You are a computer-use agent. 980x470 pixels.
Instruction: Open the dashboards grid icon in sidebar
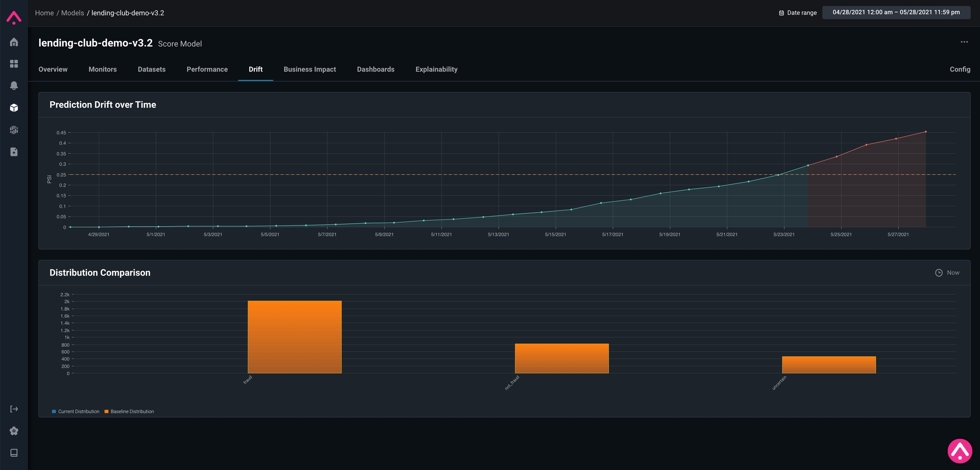(x=14, y=64)
